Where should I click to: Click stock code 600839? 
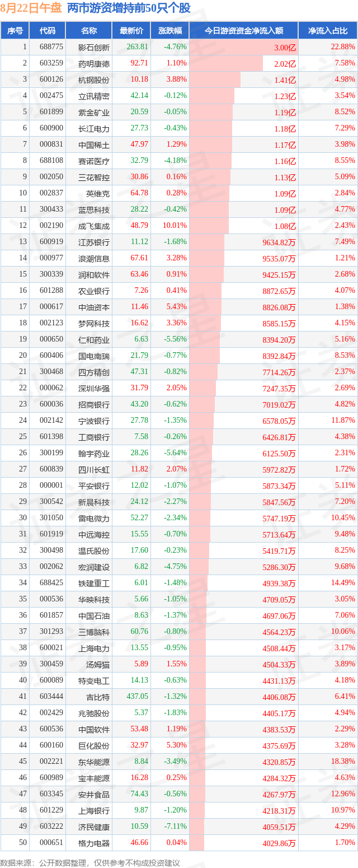coord(51,469)
